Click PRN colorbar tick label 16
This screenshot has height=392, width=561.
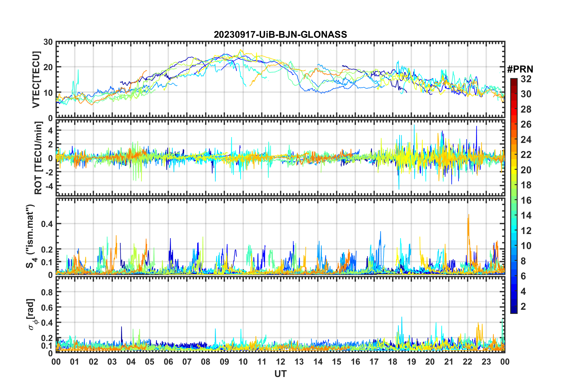526,200
